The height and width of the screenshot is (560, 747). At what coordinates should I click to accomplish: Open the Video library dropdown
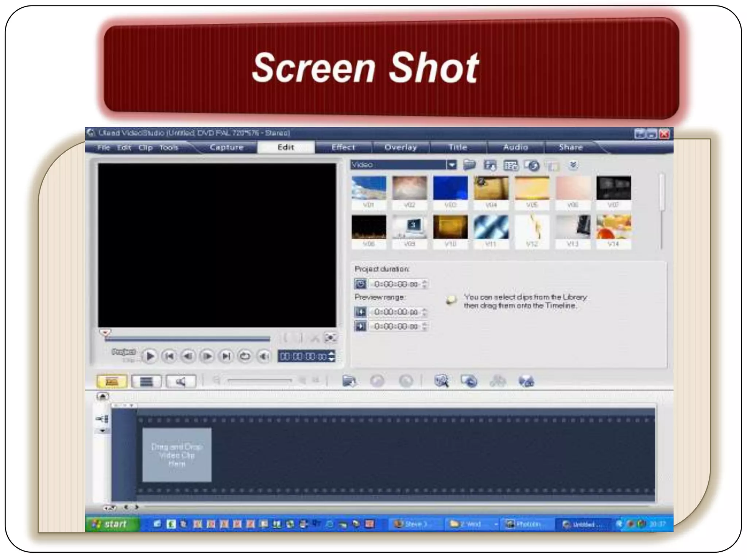[452, 165]
